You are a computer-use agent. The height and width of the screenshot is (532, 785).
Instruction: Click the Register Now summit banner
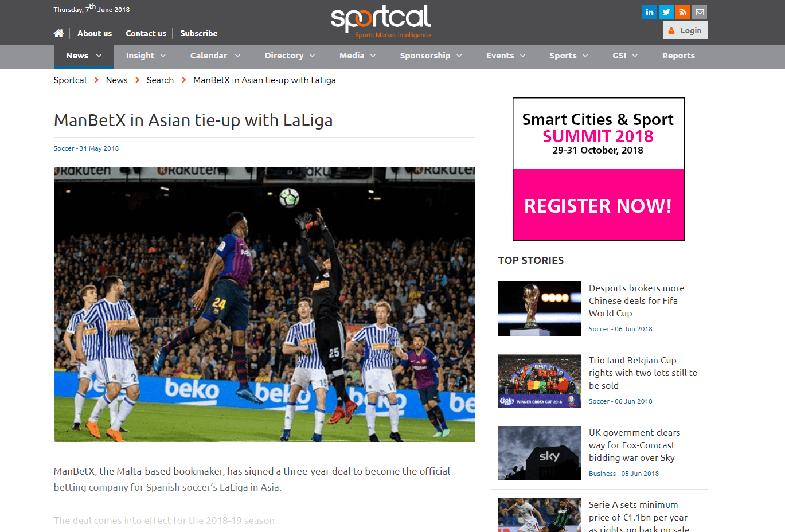[x=598, y=169]
